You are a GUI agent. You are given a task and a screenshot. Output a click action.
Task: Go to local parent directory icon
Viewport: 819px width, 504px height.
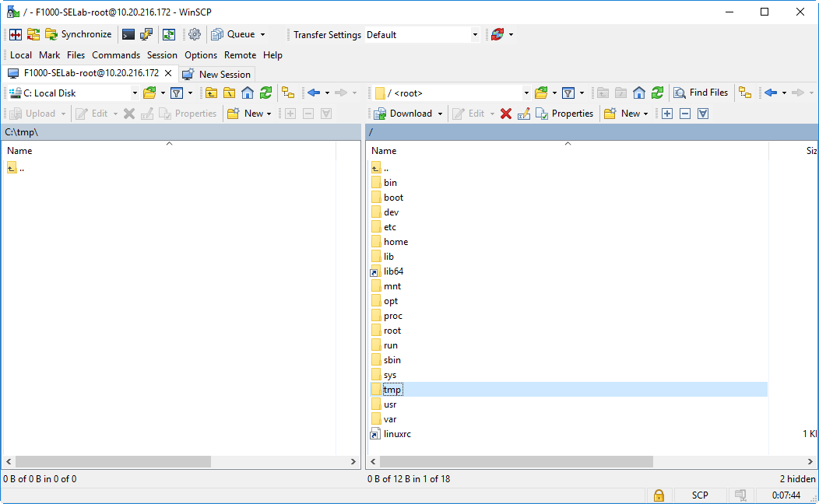[x=211, y=93]
